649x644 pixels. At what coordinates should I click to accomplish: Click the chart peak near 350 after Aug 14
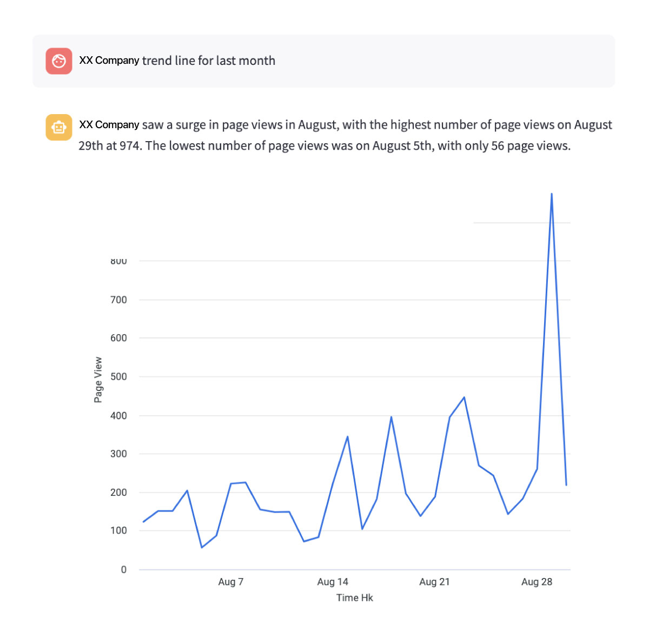tap(347, 436)
